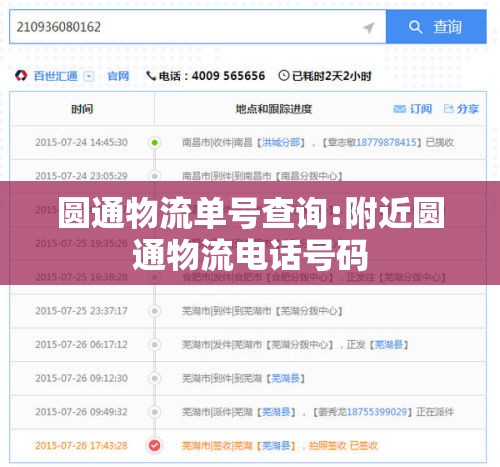Open 芜湖县 link in the 09:49:32 row
The height and width of the screenshot is (467, 500).
pyautogui.click(x=276, y=412)
